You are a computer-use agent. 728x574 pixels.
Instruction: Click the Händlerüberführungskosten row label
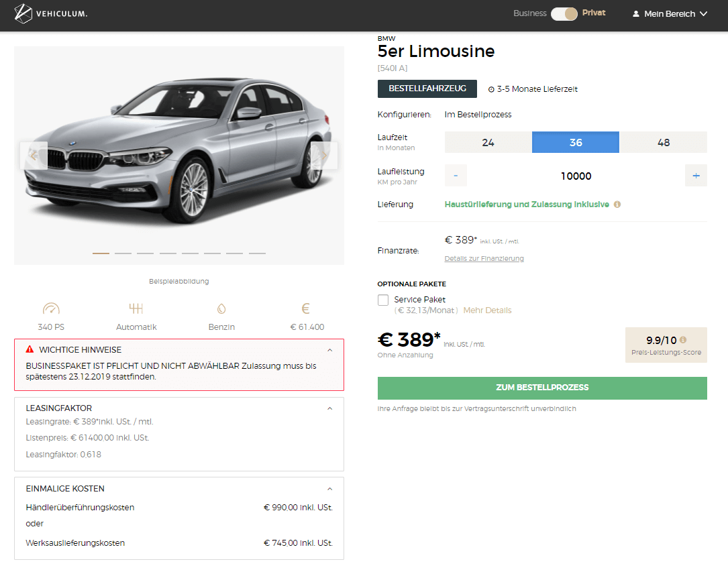pos(80,508)
